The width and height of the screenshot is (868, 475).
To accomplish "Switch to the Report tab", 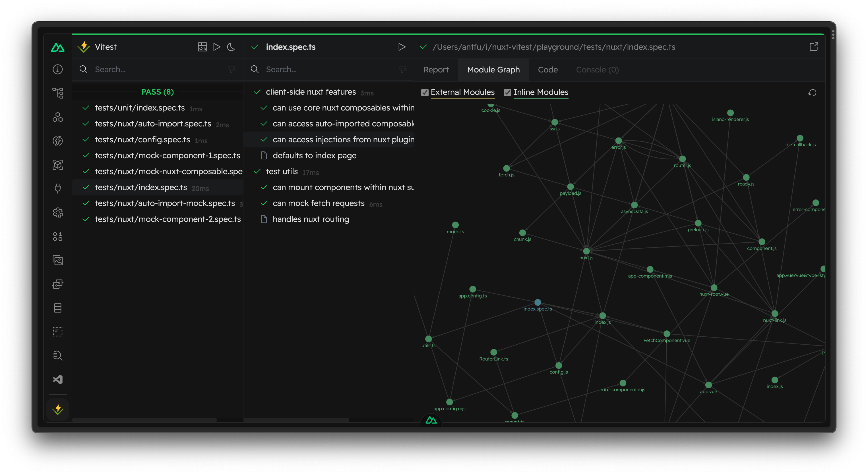I will [436, 70].
